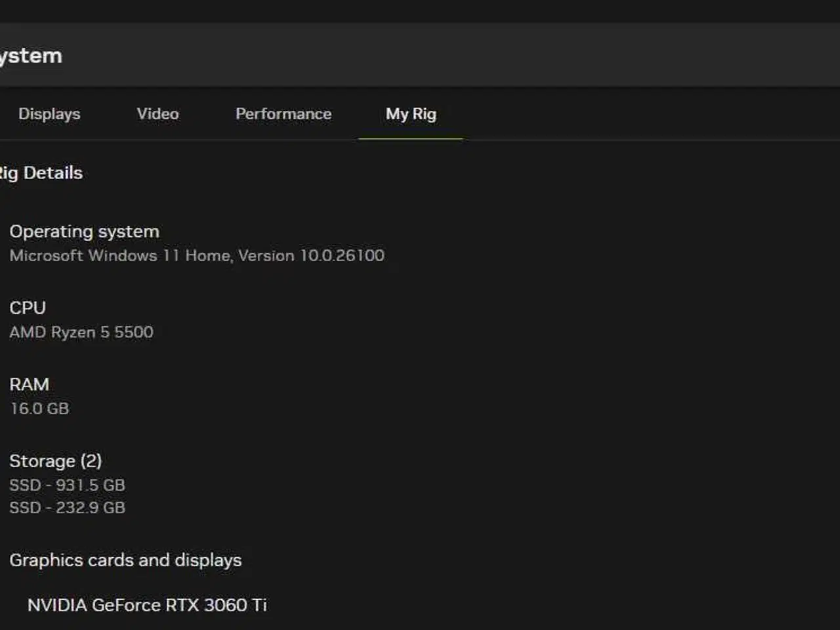Select the AMD Ryzen 5 5500 value
Screen dimensions: 840x630
[81, 332]
